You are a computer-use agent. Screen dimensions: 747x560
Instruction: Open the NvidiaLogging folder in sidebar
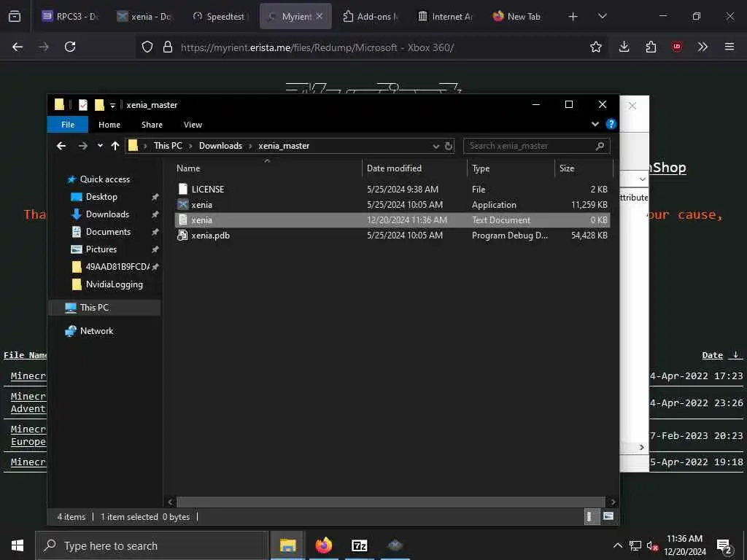click(x=114, y=285)
